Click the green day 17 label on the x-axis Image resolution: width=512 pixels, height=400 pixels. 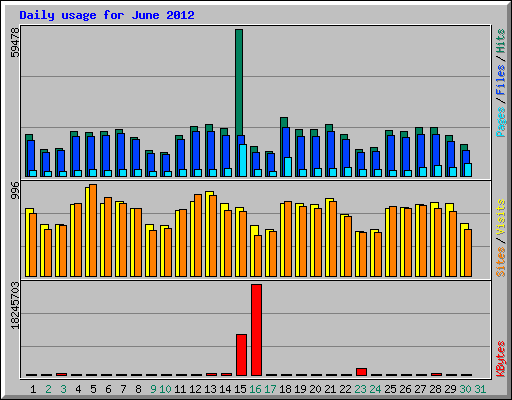click(270, 389)
